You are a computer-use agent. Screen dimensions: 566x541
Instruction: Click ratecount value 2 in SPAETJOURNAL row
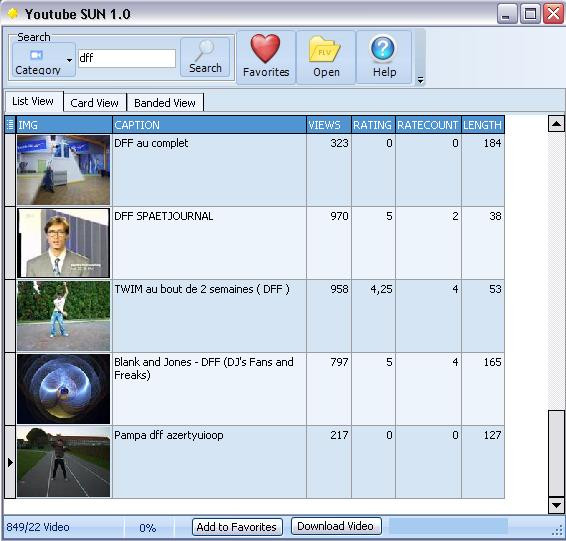click(455, 216)
